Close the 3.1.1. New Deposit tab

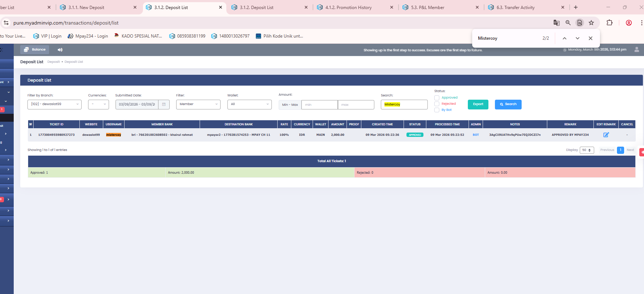pyautogui.click(x=135, y=7)
